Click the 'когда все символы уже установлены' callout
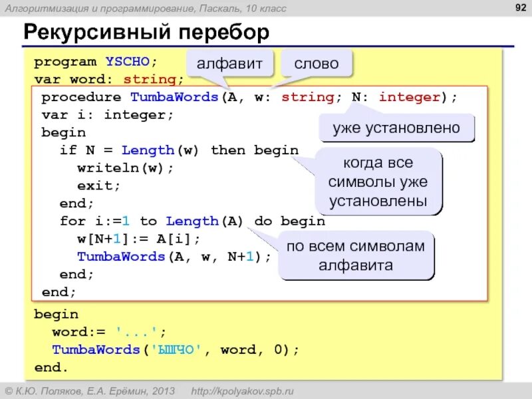This screenshot has height=399, width=532. click(378, 182)
